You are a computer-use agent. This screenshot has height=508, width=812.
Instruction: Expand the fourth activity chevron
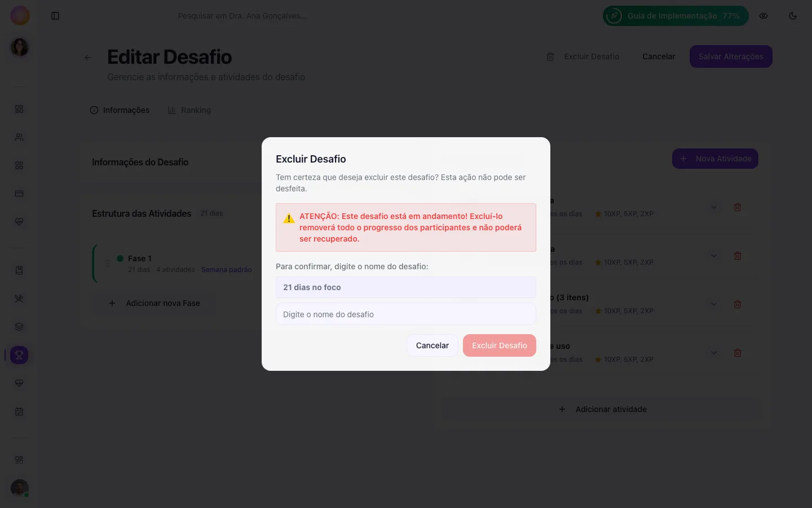tap(714, 353)
